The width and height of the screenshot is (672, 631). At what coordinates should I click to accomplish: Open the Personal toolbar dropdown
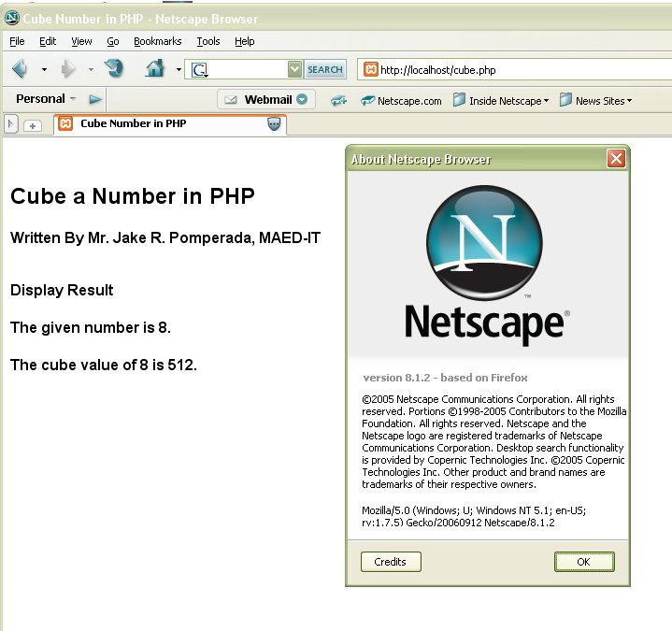(x=73, y=99)
